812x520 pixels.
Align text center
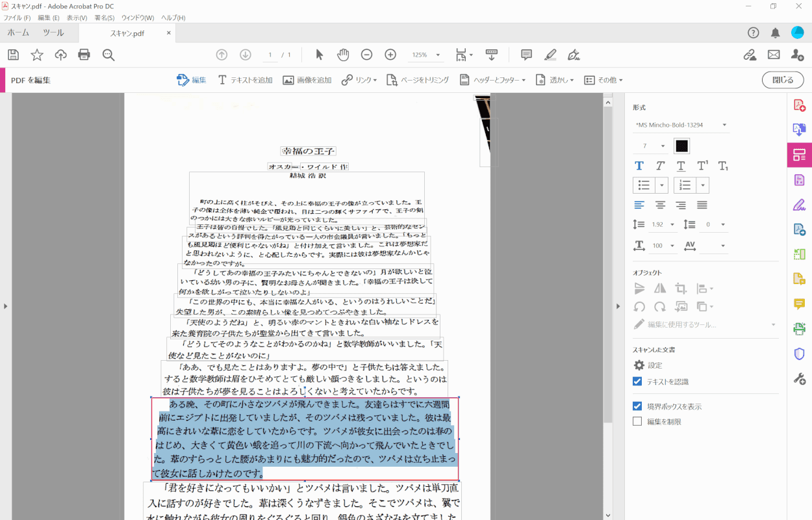[x=660, y=205]
